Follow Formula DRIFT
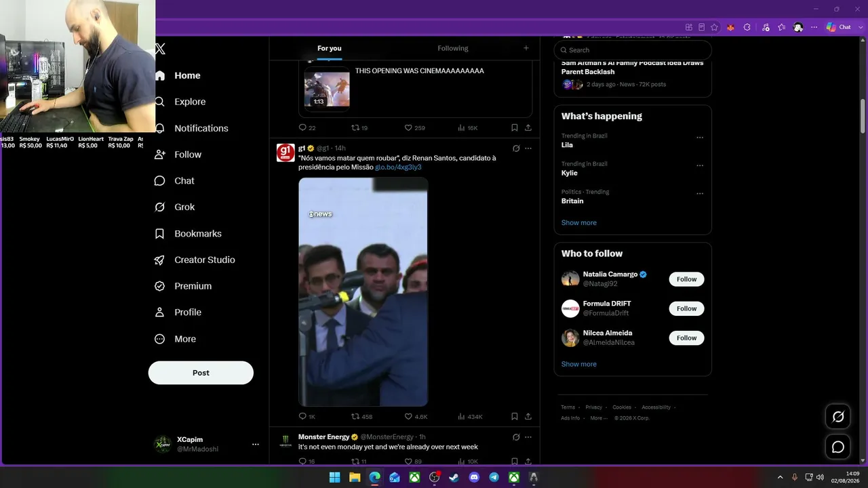Image resolution: width=868 pixels, height=488 pixels. tap(686, 308)
